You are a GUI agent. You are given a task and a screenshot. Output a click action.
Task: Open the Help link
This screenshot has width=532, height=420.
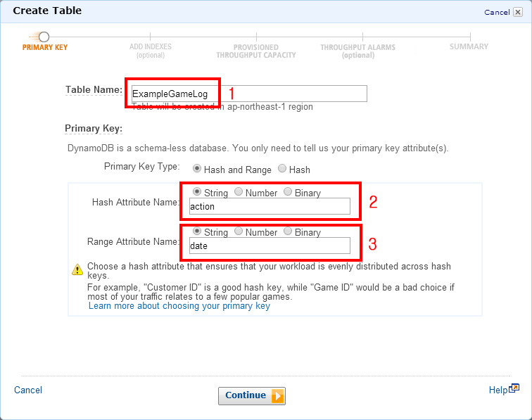(498, 390)
